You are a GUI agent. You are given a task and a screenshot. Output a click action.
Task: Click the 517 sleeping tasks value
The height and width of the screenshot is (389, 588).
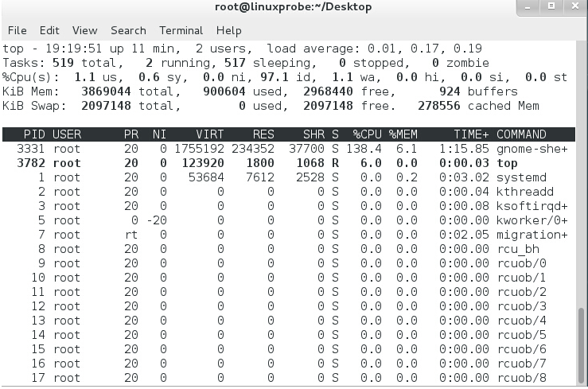pyautogui.click(x=235, y=63)
